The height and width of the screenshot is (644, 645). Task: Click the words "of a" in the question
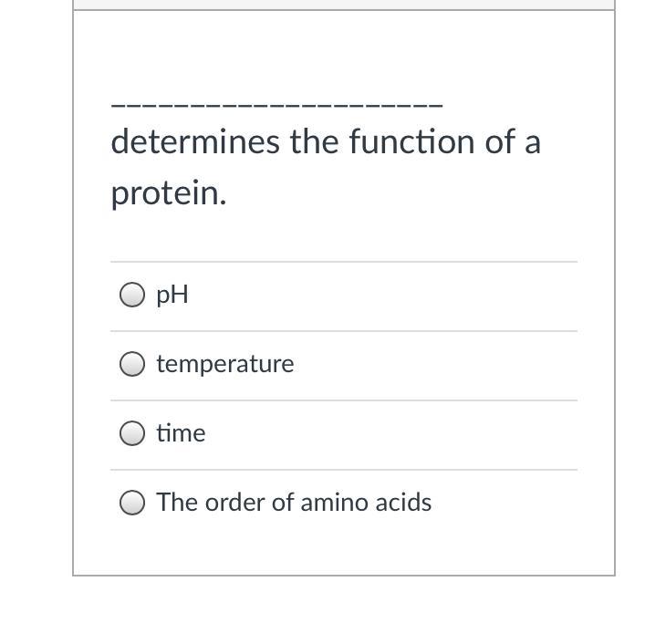[513, 142]
